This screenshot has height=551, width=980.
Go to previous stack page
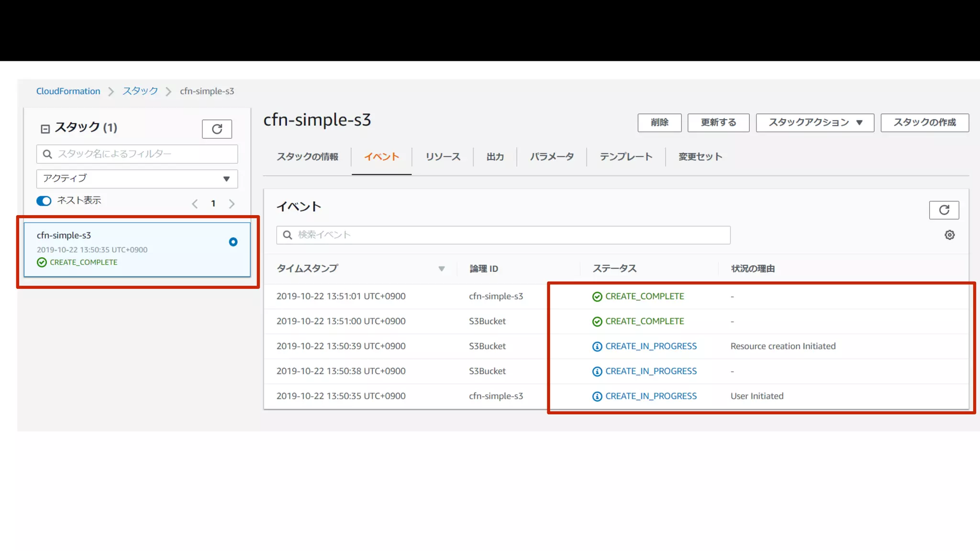(x=195, y=204)
